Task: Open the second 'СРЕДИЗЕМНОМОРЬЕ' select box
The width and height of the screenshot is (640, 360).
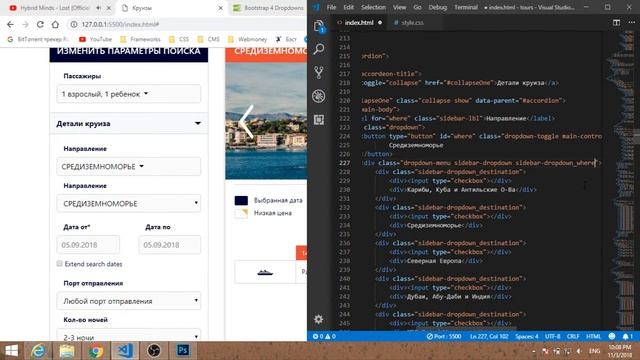Action: click(129, 203)
